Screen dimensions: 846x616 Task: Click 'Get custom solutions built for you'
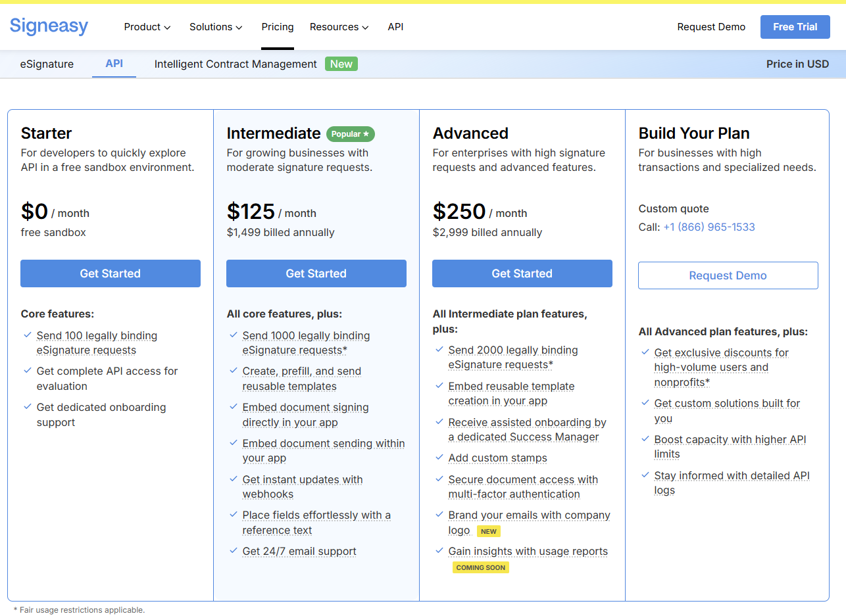coord(727,411)
